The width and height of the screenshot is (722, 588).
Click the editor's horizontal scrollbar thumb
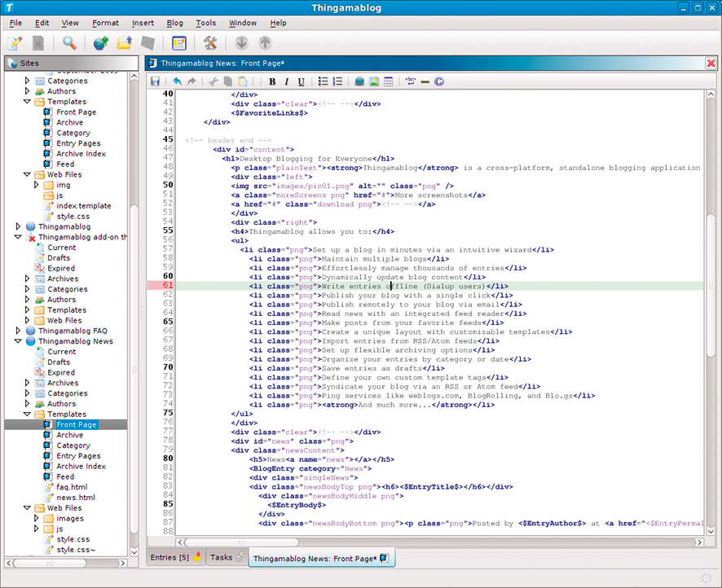(242, 542)
